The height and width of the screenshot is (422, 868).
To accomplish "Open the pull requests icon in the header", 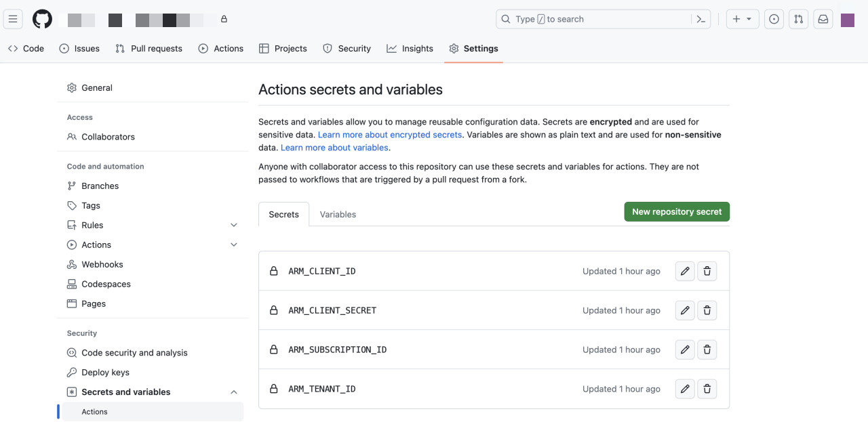I will pyautogui.click(x=798, y=18).
